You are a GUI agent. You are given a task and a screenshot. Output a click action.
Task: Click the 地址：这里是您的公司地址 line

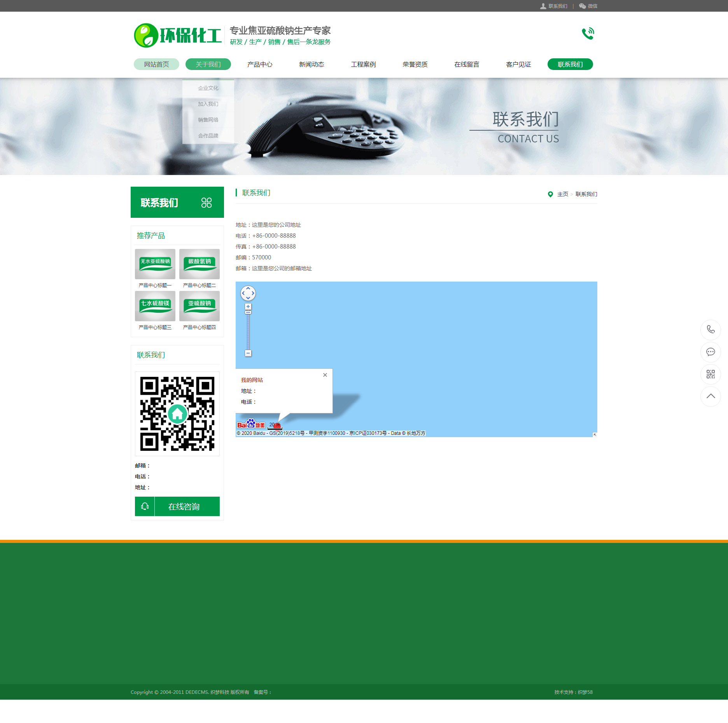[x=268, y=225]
